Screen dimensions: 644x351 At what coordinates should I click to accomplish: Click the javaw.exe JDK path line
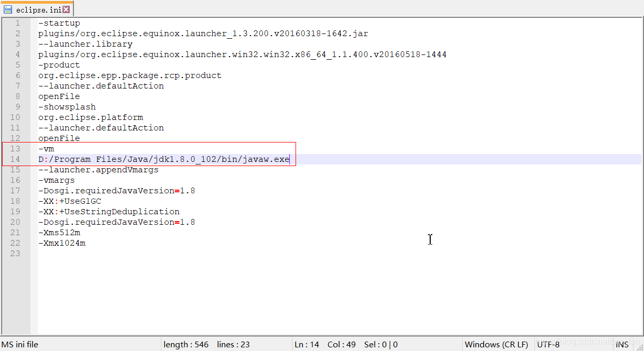tap(164, 159)
